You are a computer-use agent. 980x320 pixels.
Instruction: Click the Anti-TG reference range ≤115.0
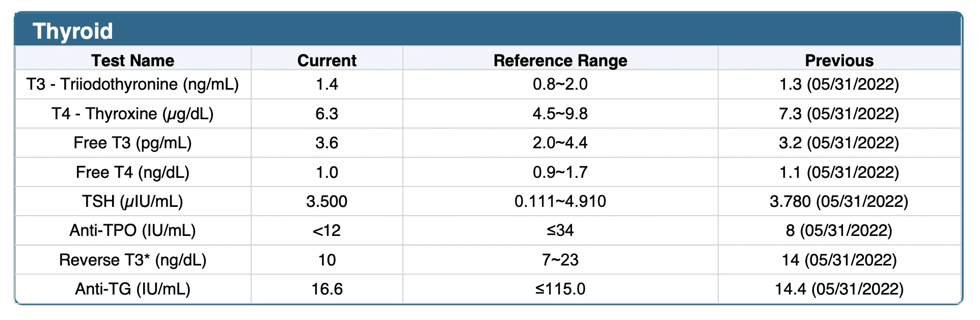560,289
